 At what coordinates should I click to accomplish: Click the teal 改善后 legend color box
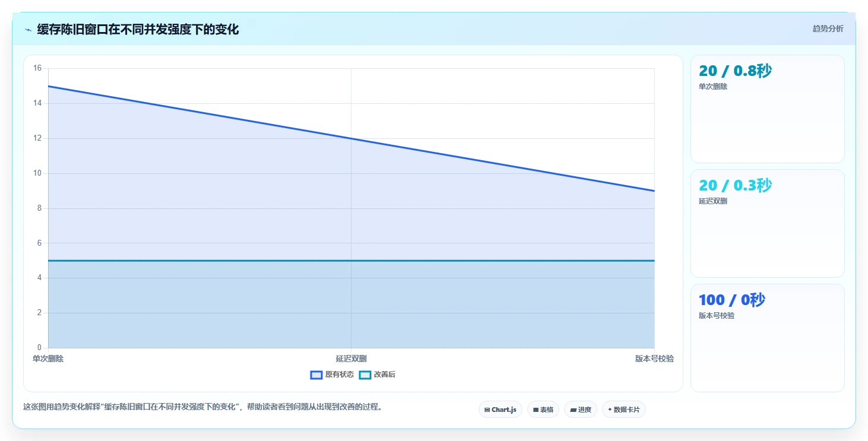365,375
